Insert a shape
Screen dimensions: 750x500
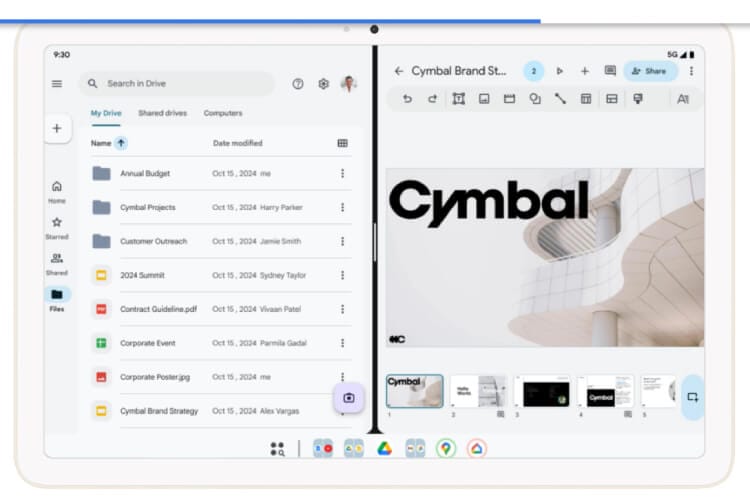pyautogui.click(x=535, y=99)
